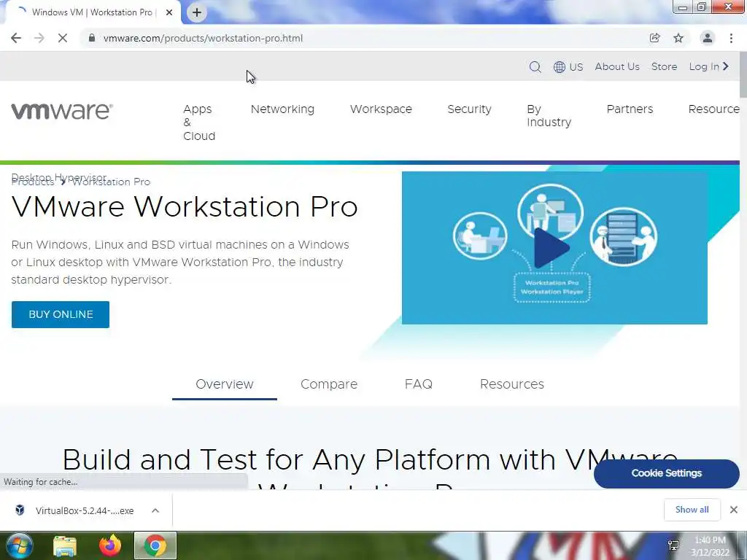This screenshot has width=747, height=560.
Task: Bookmark this page with the star icon
Action: pyautogui.click(x=678, y=38)
